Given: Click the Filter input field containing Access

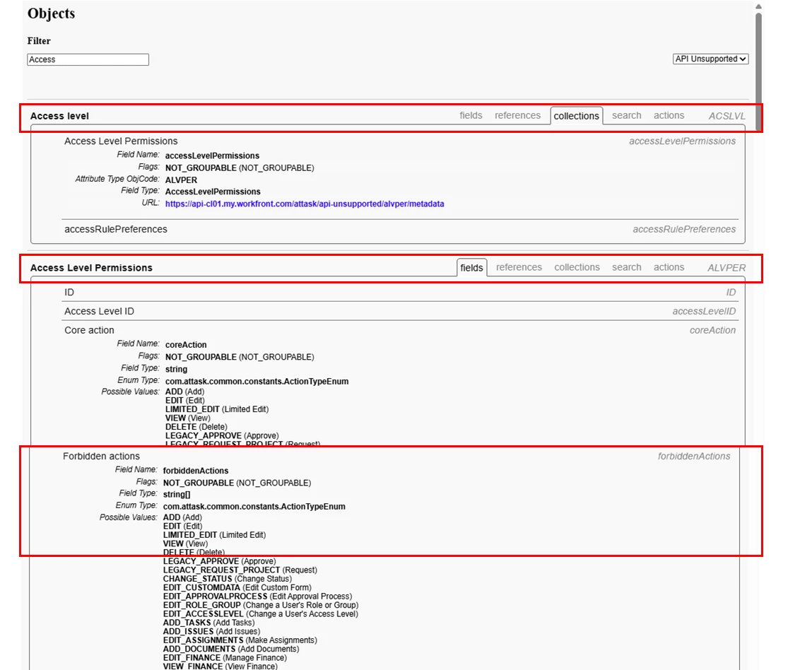Looking at the screenshot, I should (88, 59).
